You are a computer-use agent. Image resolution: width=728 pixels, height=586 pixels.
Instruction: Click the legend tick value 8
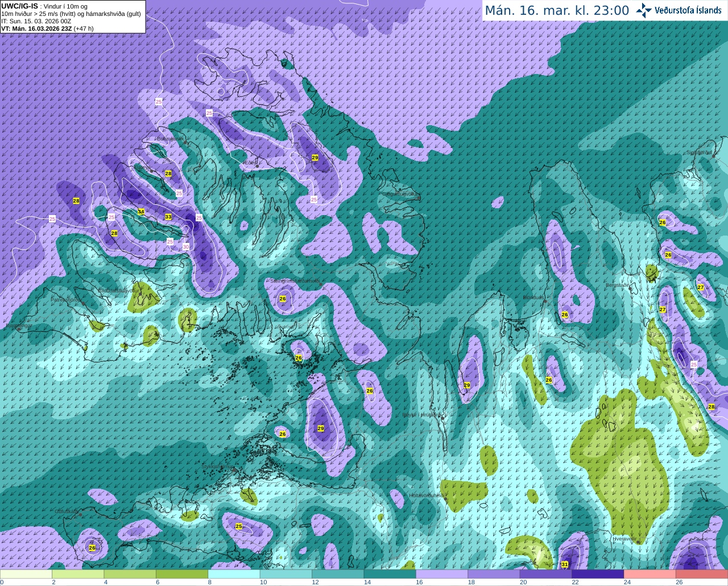pos(209,583)
